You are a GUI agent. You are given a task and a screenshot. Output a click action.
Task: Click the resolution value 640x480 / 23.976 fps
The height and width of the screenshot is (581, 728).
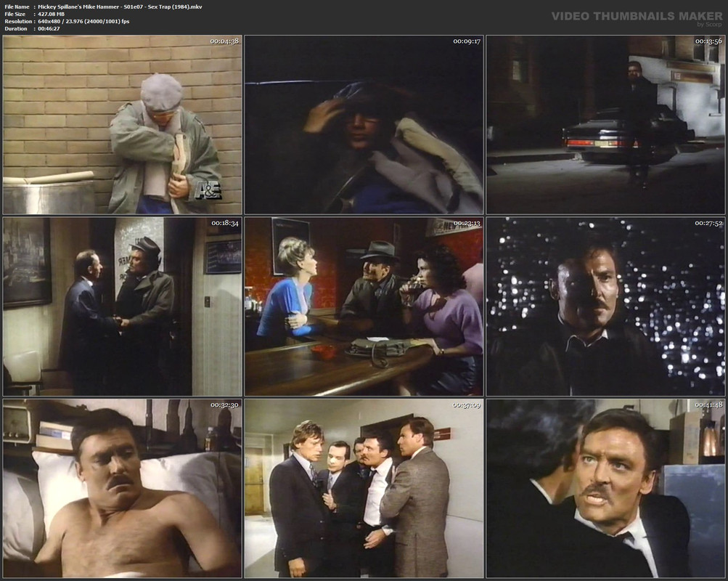coord(83,21)
